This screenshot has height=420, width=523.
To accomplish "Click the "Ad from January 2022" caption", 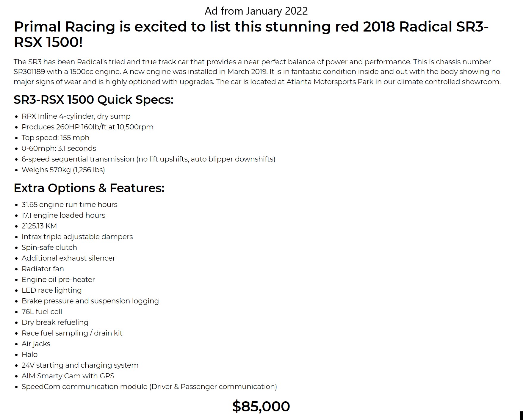I will point(256,11).
